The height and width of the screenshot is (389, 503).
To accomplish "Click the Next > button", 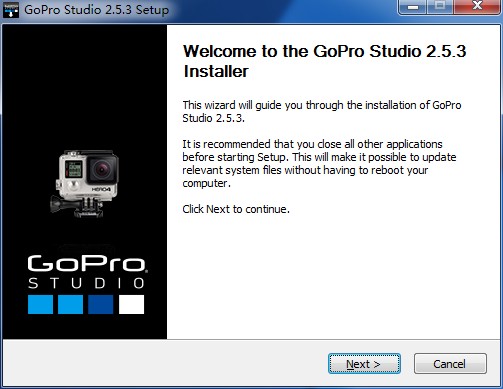I will [x=364, y=364].
